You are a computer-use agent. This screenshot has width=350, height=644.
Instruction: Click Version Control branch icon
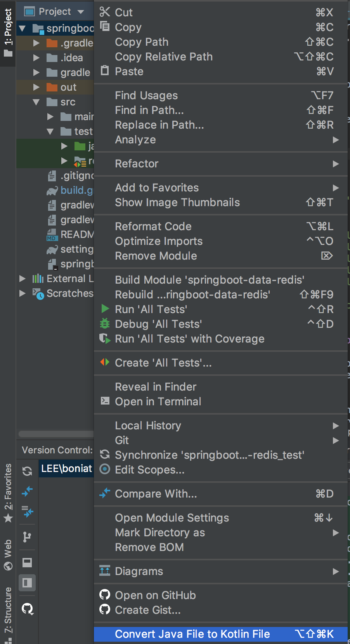27,537
